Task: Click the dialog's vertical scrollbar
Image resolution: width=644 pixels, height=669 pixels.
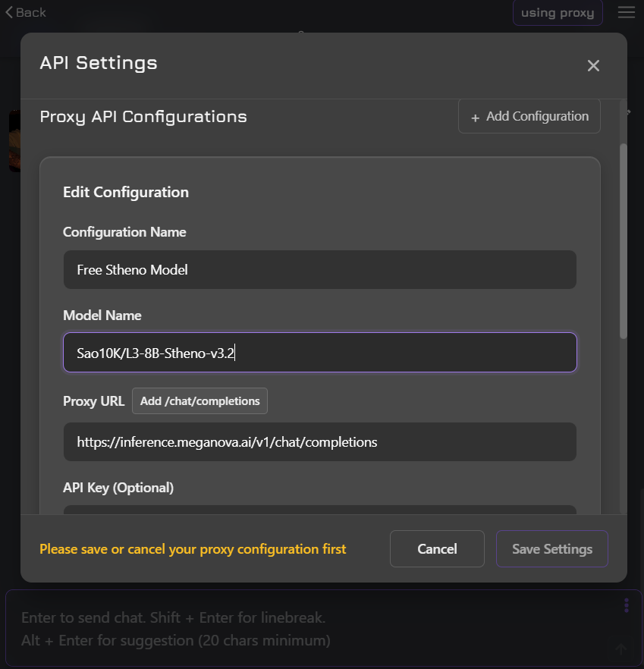Action: (x=624, y=241)
